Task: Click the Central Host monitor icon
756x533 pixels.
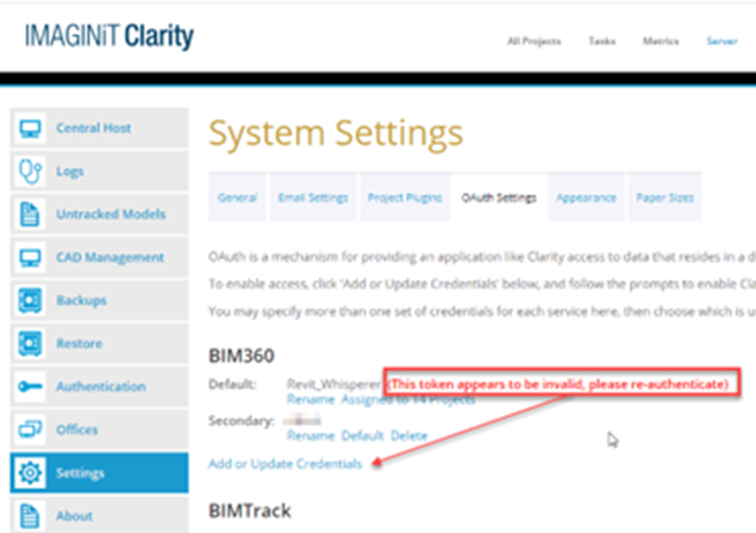Action: pyautogui.click(x=30, y=128)
